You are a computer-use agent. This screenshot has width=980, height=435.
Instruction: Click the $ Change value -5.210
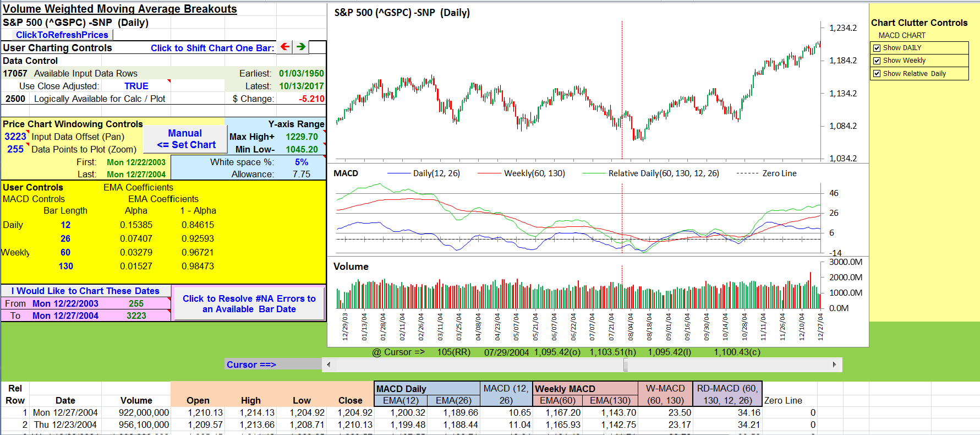[x=311, y=99]
